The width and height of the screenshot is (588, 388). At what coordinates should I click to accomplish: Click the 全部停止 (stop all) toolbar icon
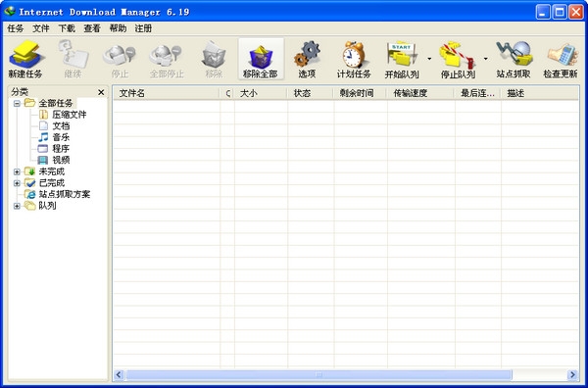[167, 59]
